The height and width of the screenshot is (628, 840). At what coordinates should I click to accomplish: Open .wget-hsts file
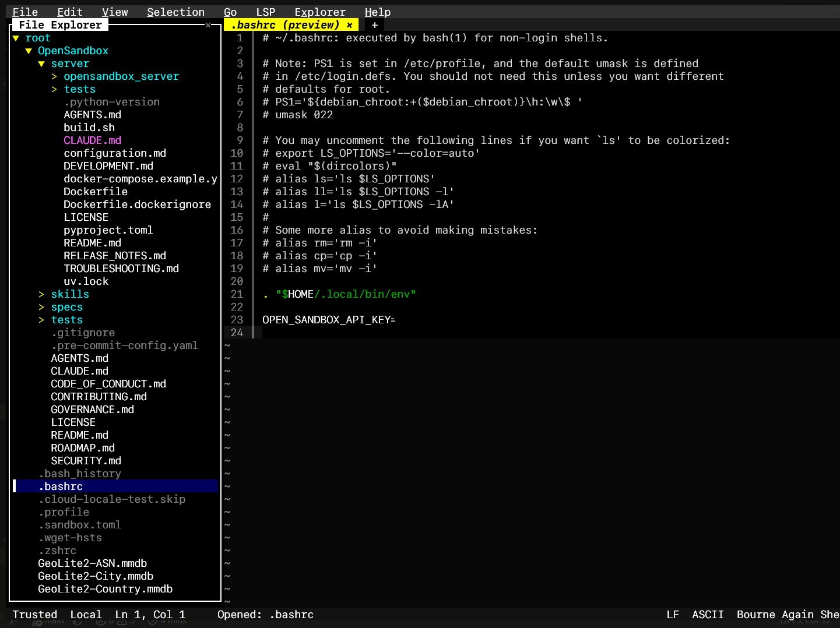(x=70, y=538)
